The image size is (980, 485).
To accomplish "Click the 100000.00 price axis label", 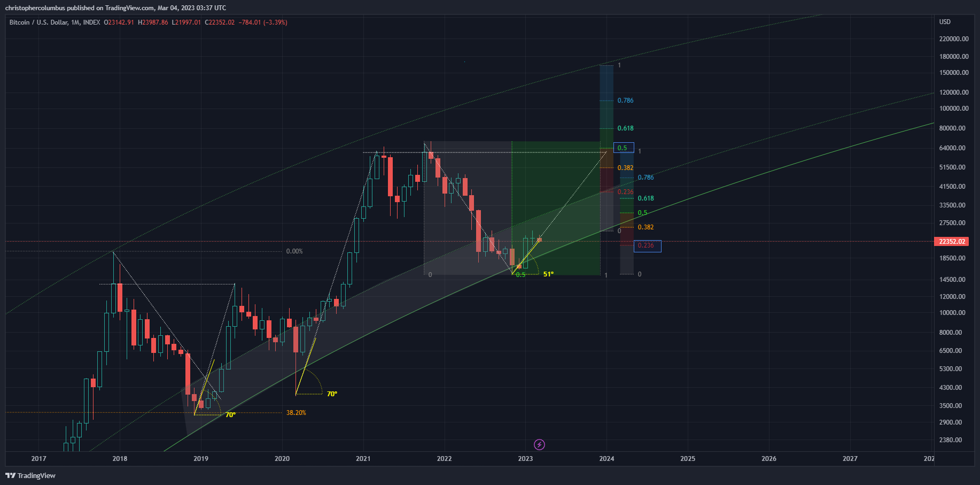I will click(954, 109).
